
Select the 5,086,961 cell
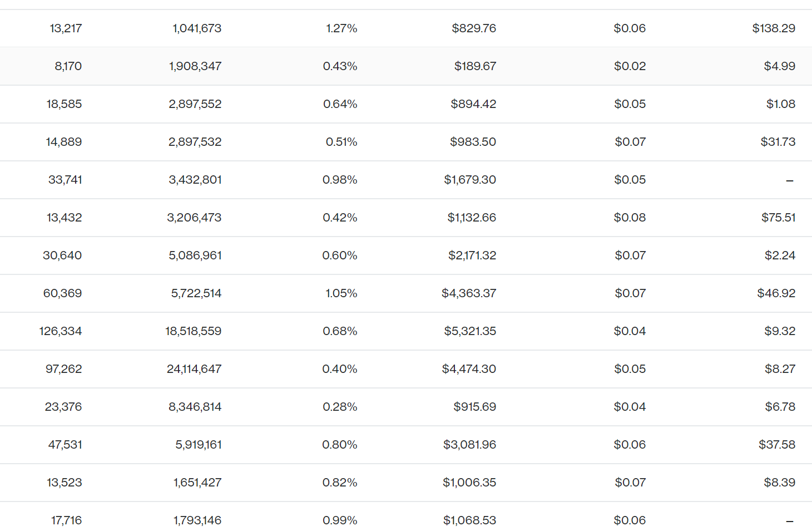[x=195, y=255]
